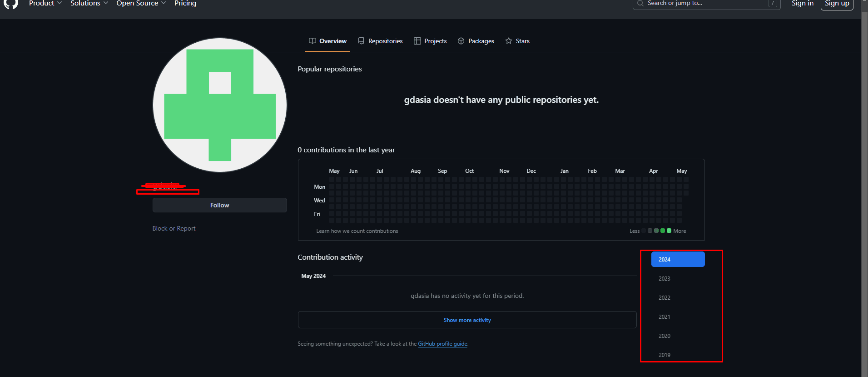Screen dimensions: 868x377
Task: Show more activity
Action: click(x=467, y=320)
